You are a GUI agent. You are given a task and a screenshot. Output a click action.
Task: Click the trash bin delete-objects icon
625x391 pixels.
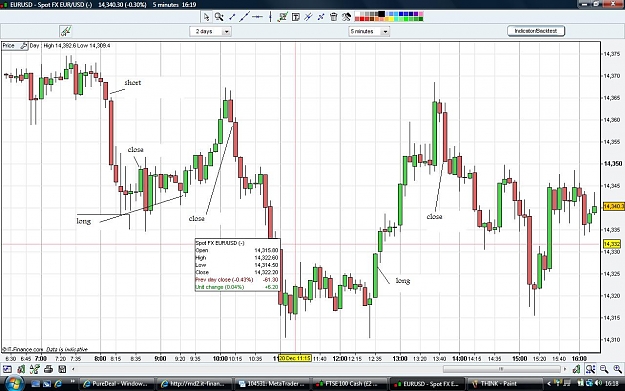click(334, 17)
